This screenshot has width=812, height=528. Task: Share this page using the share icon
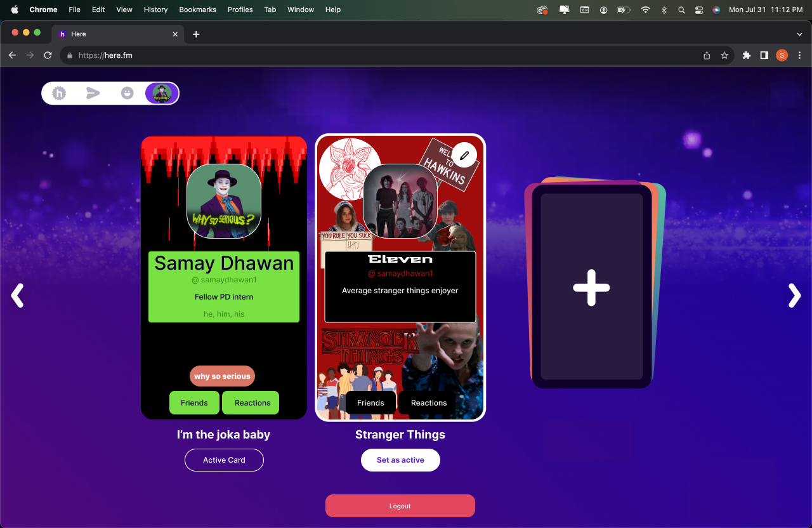[x=707, y=55]
